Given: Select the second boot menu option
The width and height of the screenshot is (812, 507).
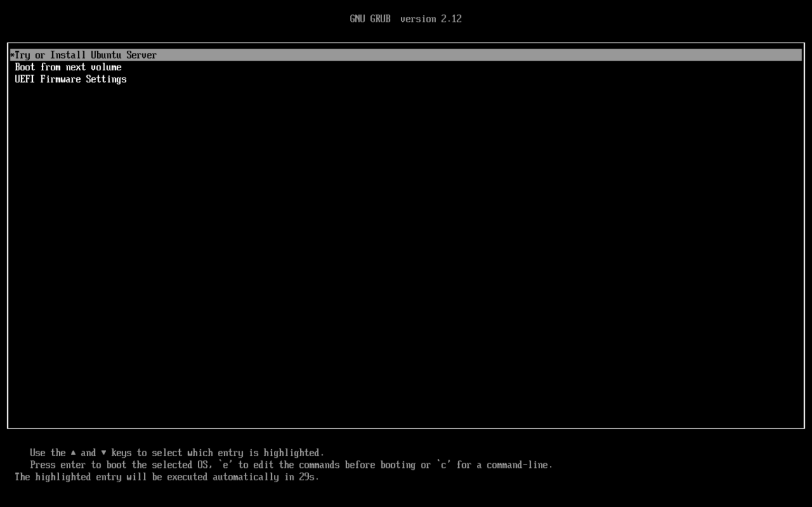Looking at the screenshot, I should pyautogui.click(x=69, y=67).
